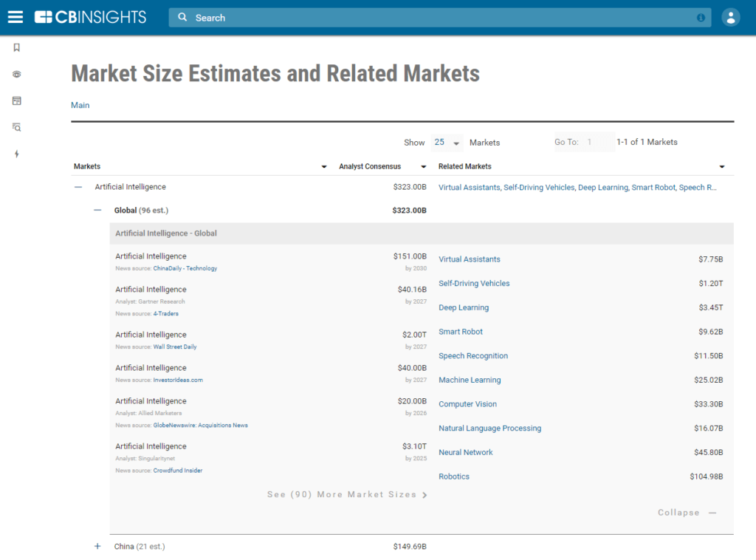This screenshot has height=560, width=756.
Task: Open Self-Driving Vehicles in the related list
Action: 474,283
